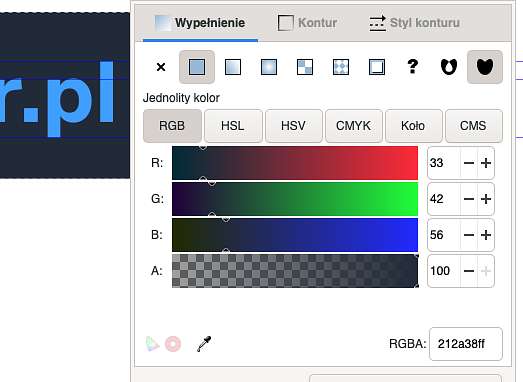Select the radial gradient fill icon

coord(269,67)
